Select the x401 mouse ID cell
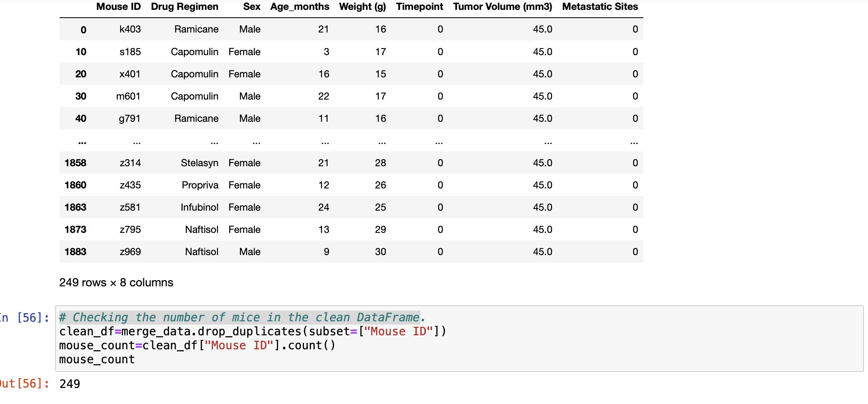The height and width of the screenshot is (404, 868). click(130, 74)
